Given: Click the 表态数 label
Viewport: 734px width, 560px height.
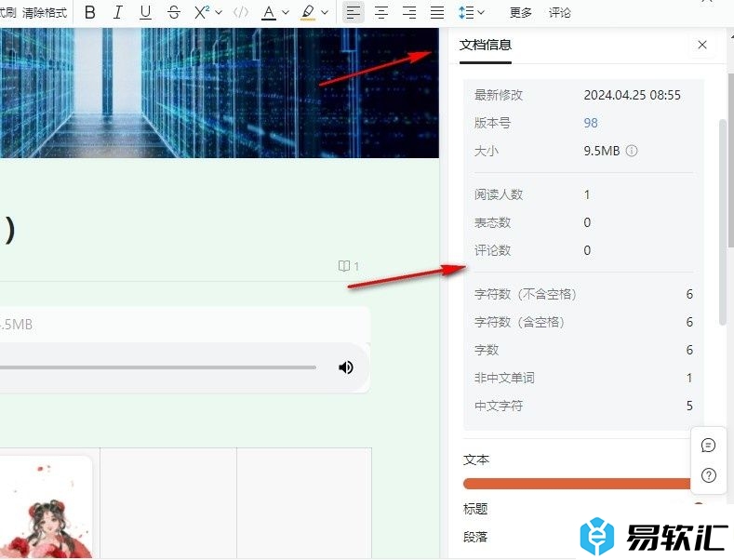Looking at the screenshot, I should point(492,222).
